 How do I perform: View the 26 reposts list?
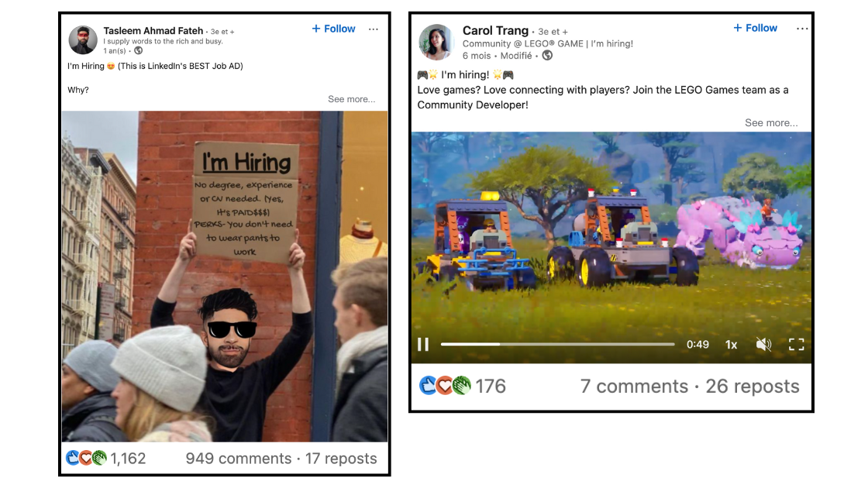click(753, 387)
